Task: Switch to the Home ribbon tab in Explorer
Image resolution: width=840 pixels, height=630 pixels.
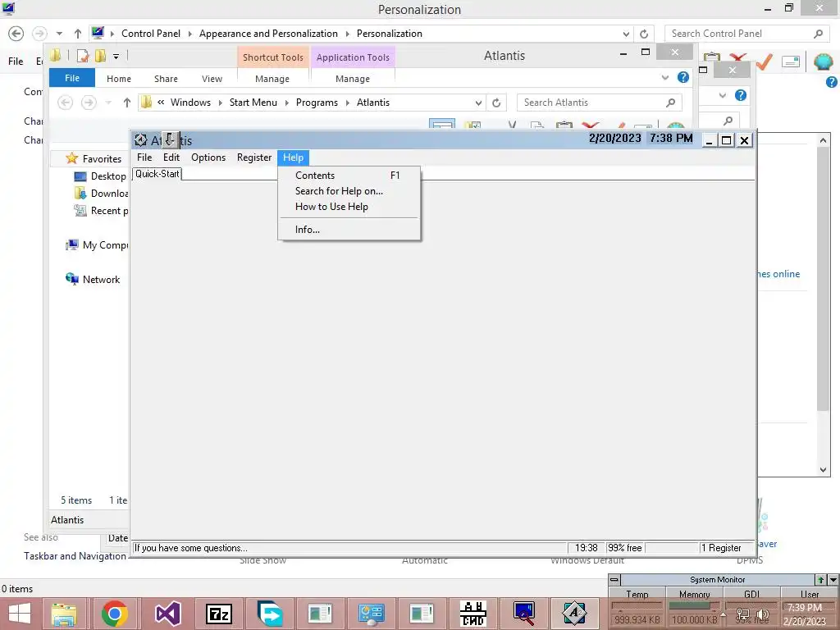Action: [118, 79]
